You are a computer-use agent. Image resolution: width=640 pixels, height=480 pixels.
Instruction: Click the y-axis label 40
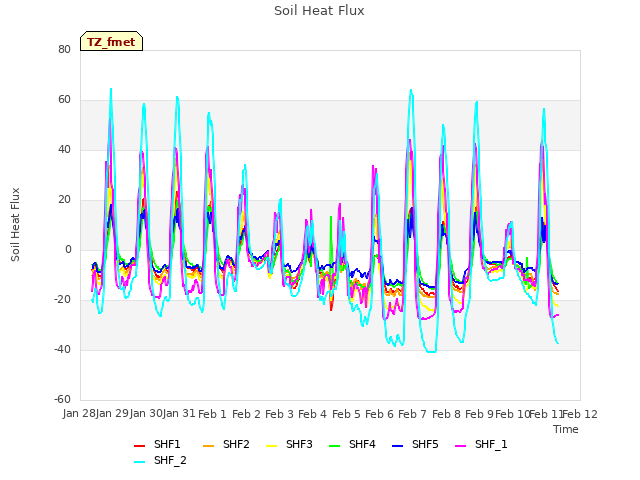64,149
